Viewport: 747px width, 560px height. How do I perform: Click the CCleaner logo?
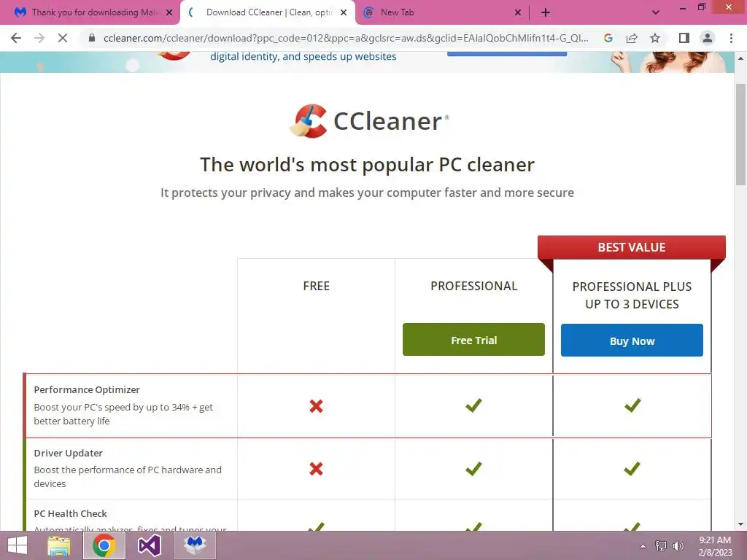[369, 121]
